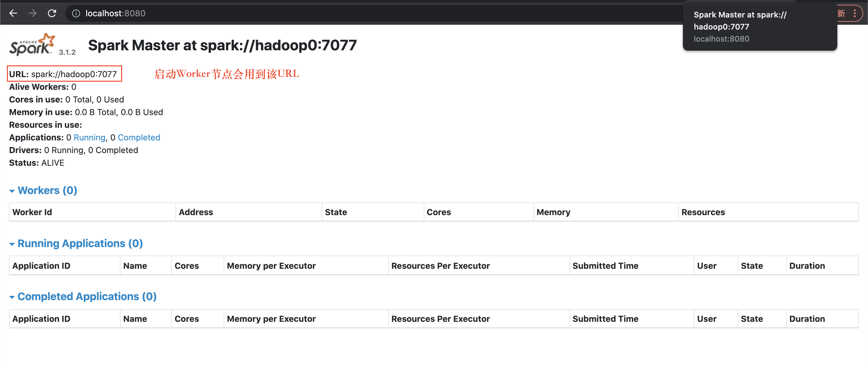Open the browser three-dot menu
Screen dimensions: 868x367
(x=855, y=13)
